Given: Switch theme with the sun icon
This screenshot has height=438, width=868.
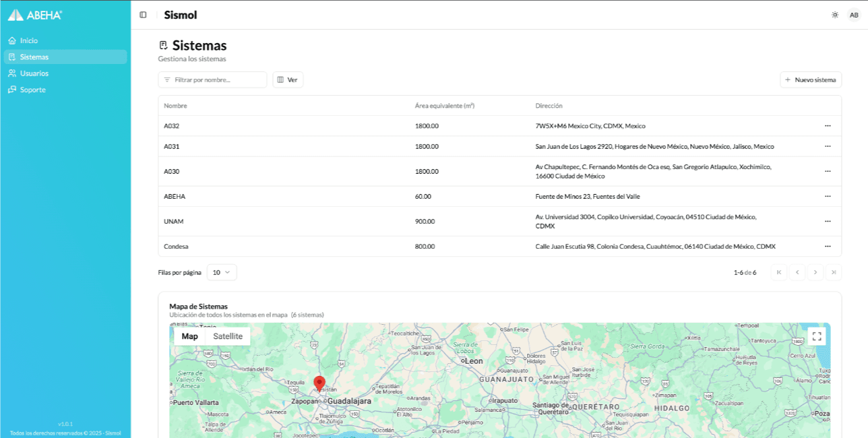Looking at the screenshot, I should tap(835, 15).
